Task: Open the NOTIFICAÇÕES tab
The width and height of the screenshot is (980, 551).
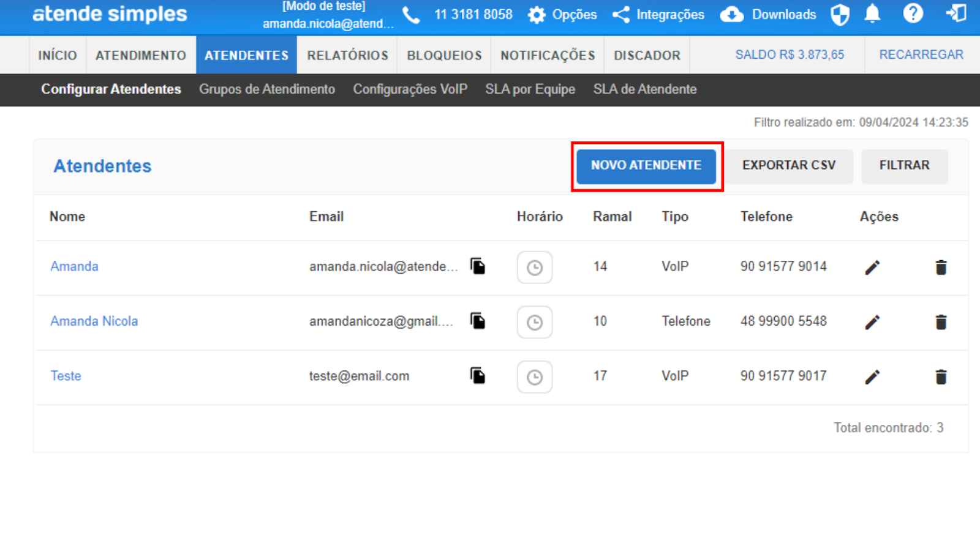Action: (x=548, y=55)
